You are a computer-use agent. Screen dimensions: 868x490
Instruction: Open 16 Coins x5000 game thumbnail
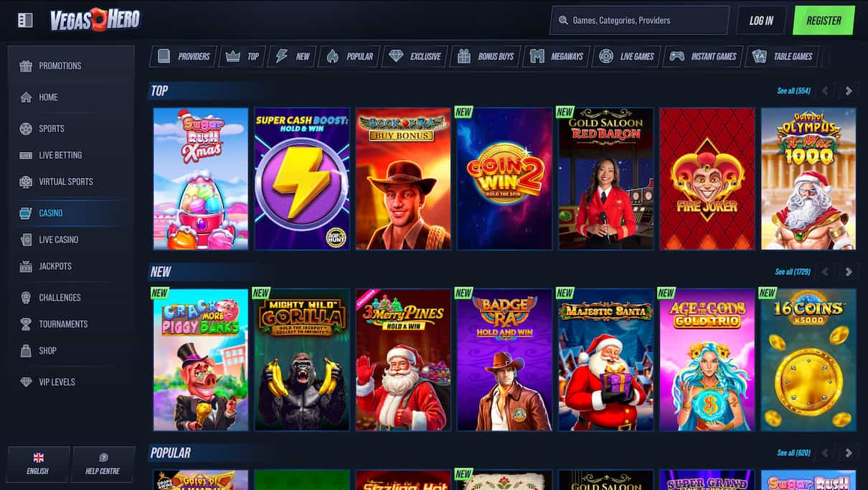click(x=808, y=359)
